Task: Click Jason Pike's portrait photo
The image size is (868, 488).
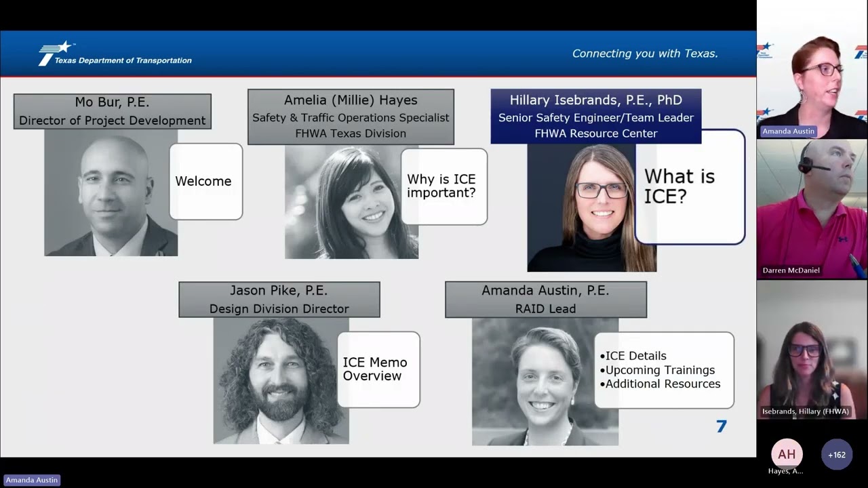Action: (x=281, y=381)
